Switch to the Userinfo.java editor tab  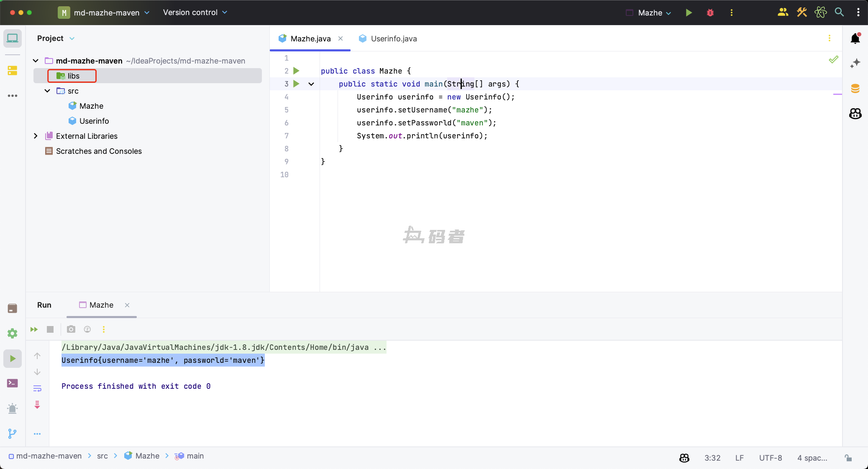point(393,38)
